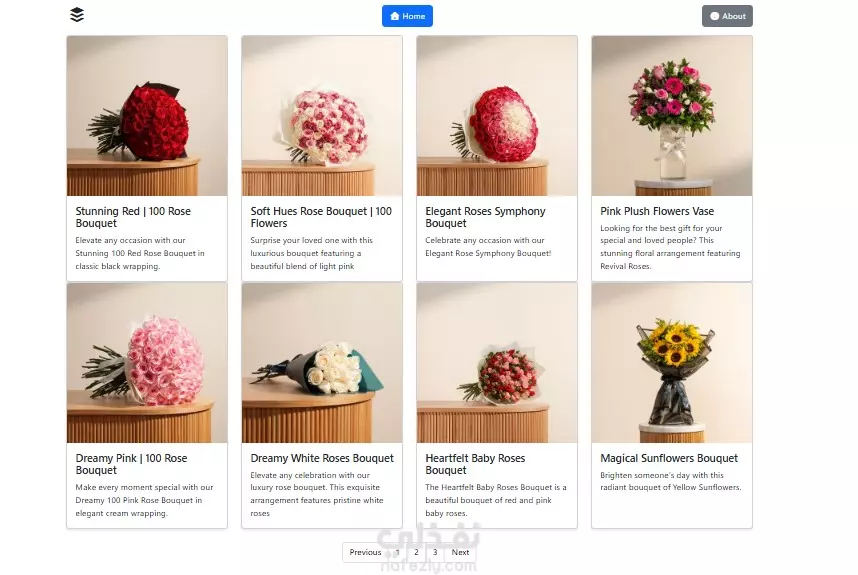Viewport: 858px width, 575px height.
Task: Select the Magical Sunflowers Bouquet title
Action: (x=669, y=458)
